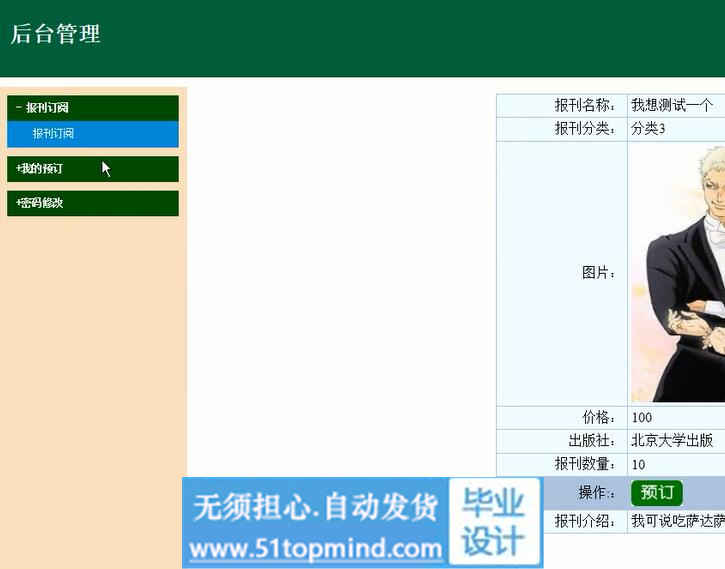Click the journal cover image
The width and height of the screenshot is (725, 569).
tap(678, 274)
